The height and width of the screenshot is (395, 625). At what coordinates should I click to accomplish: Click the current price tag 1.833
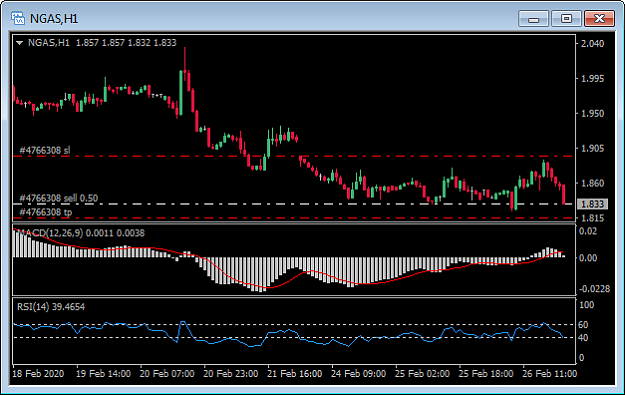(x=592, y=204)
